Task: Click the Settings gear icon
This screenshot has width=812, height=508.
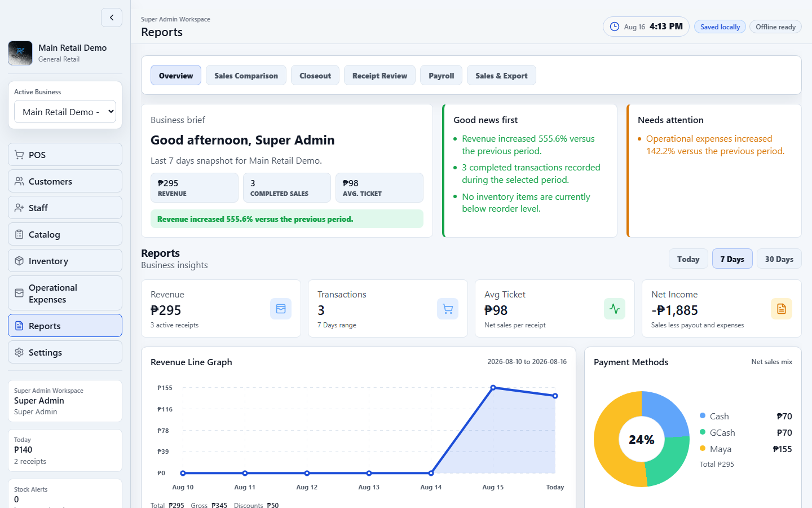Action: point(19,352)
